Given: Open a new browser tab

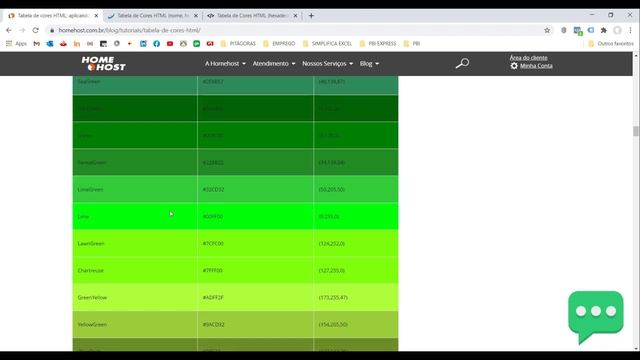Looking at the screenshot, I should click(311, 16).
